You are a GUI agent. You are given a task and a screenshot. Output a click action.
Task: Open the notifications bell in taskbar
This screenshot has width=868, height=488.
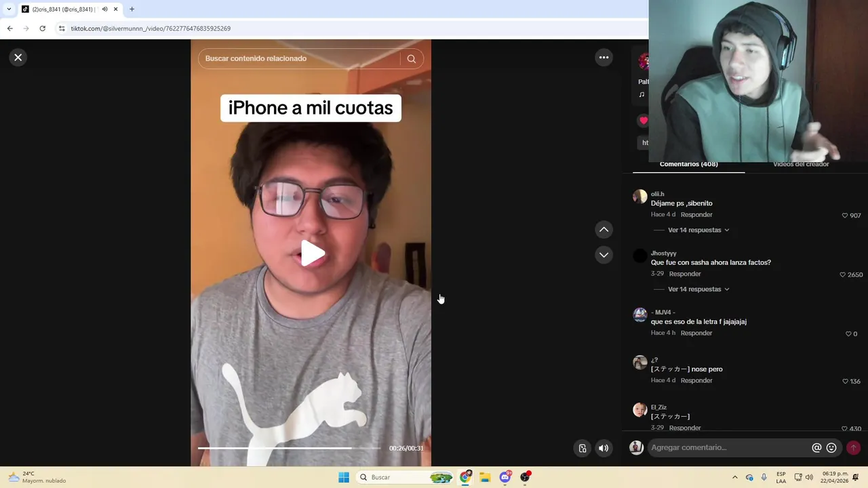pos(856,477)
